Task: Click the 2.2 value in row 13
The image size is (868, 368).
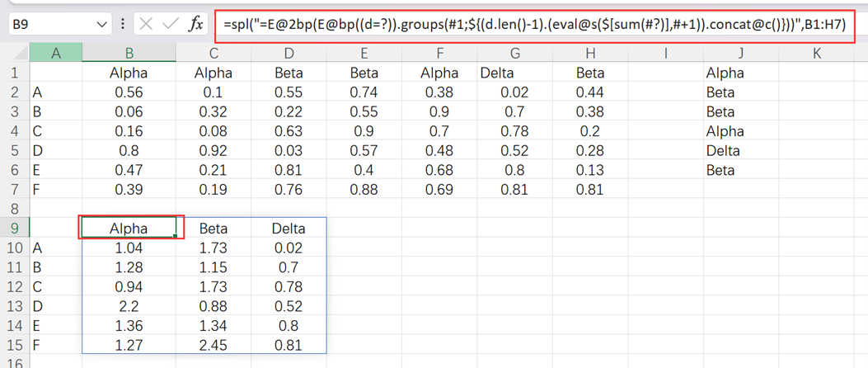Action: click(x=128, y=305)
